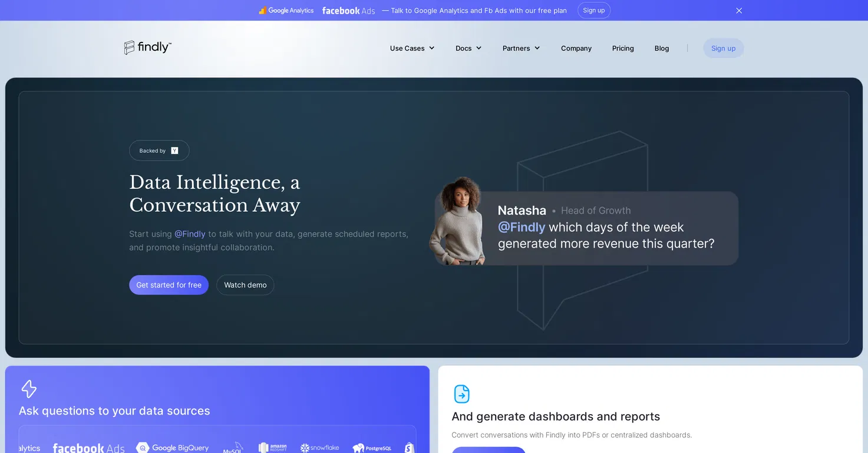Click the 'Head of Growth' label
Image resolution: width=868 pixels, height=453 pixels.
point(596,211)
